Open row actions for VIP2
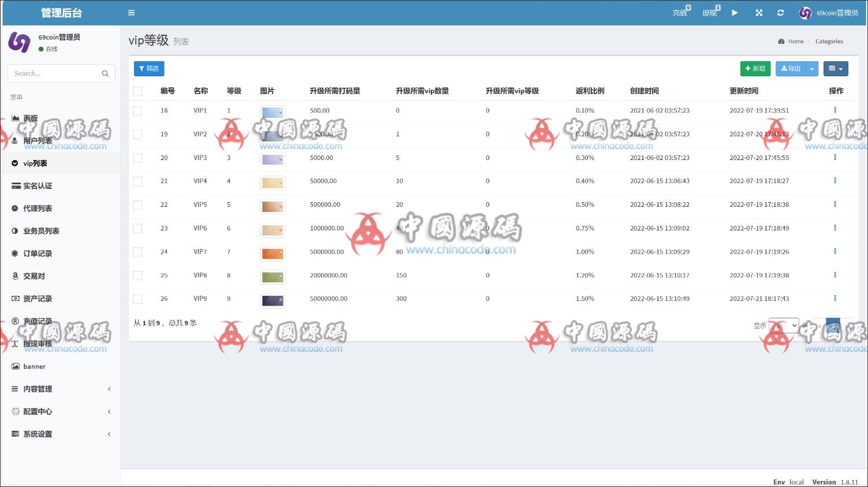Image resolution: width=868 pixels, height=487 pixels. [x=835, y=133]
